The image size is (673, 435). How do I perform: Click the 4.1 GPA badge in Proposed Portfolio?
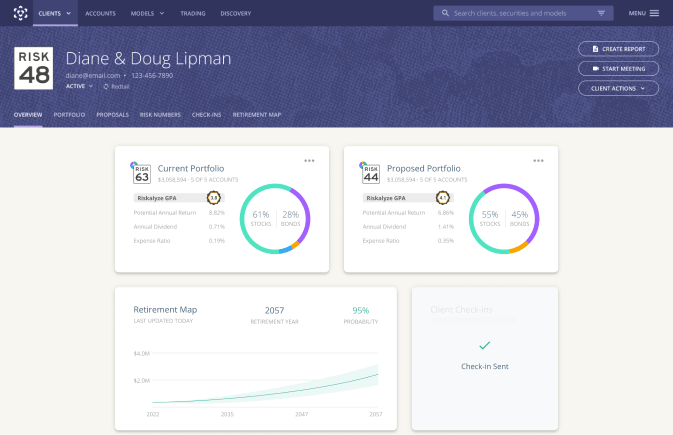(x=442, y=198)
